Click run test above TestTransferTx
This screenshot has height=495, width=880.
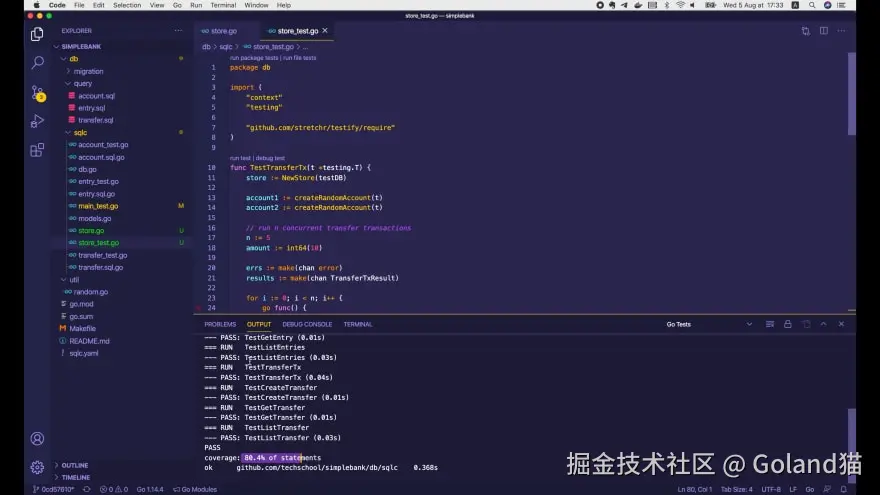pyautogui.click(x=240, y=158)
